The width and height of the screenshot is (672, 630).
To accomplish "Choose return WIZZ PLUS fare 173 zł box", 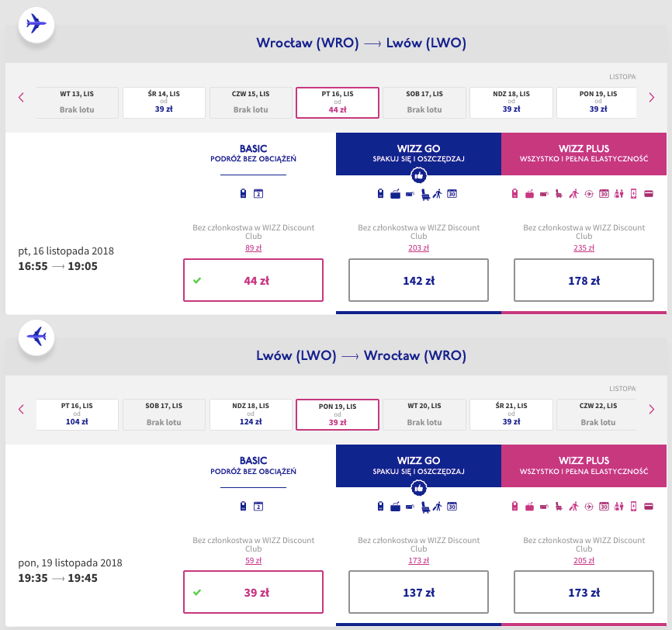I will 584,592.
